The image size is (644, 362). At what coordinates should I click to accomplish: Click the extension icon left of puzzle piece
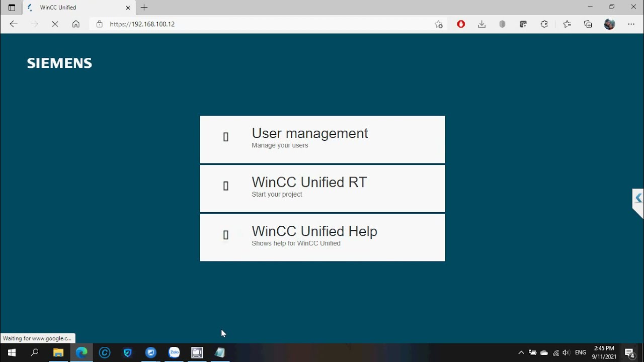click(x=523, y=24)
